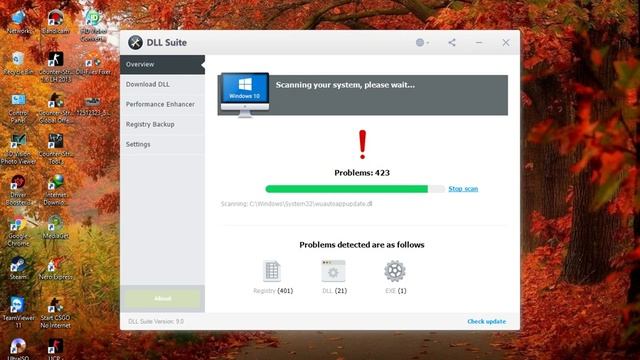The width and height of the screenshot is (640, 360).
Task: Open Nero Express shortcut
Action: 56,268
